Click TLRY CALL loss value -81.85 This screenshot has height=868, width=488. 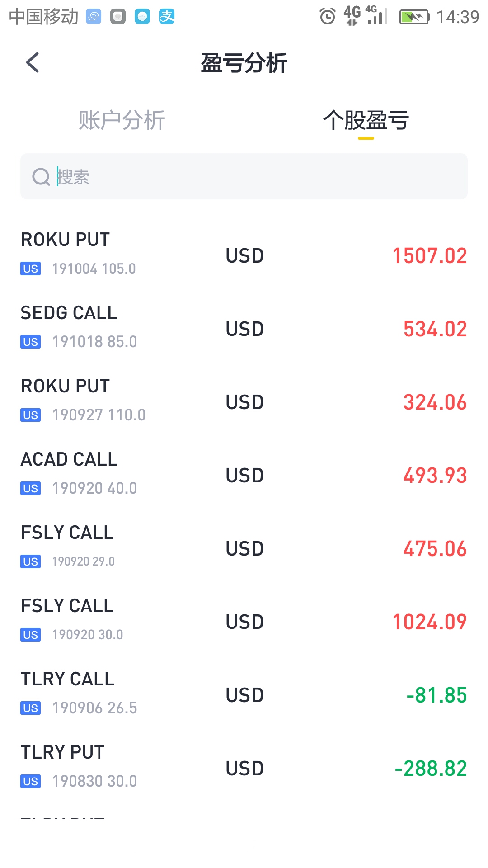pos(436,695)
